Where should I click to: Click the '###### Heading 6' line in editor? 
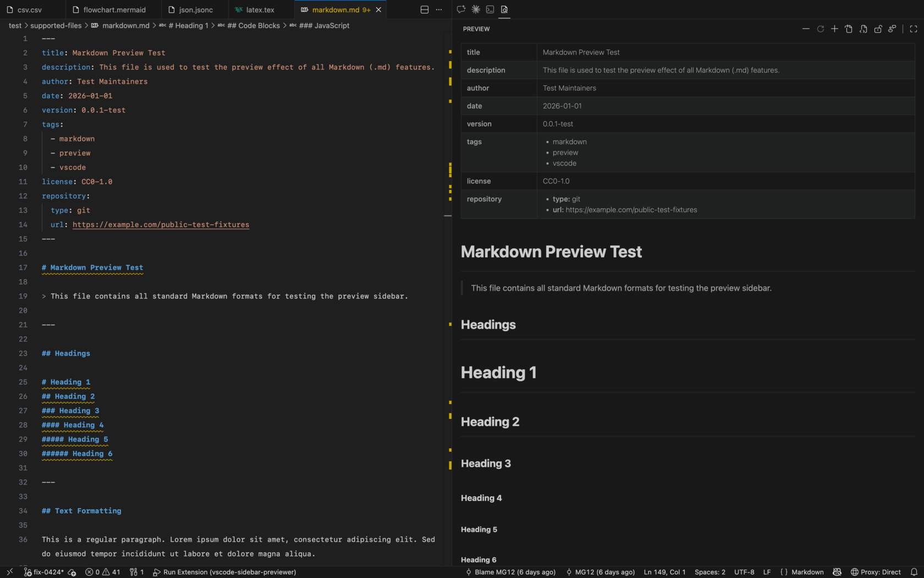pyautogui.click(x=77, y=454)
